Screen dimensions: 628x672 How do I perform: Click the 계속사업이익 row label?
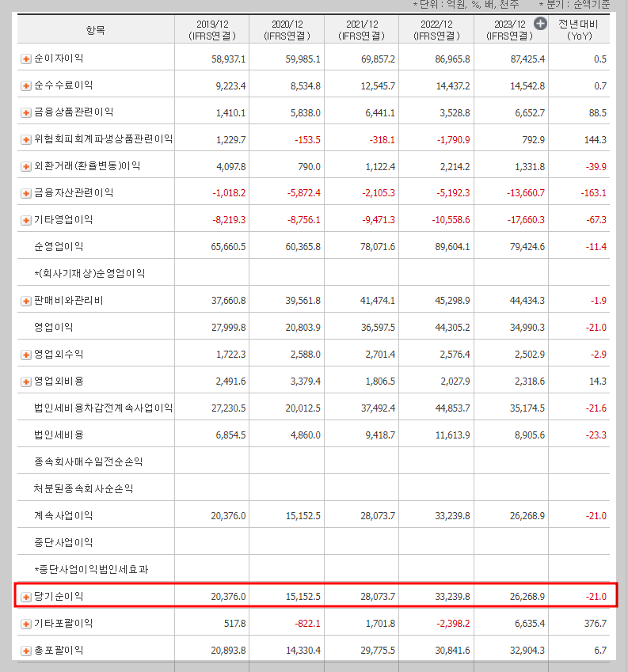63,515
